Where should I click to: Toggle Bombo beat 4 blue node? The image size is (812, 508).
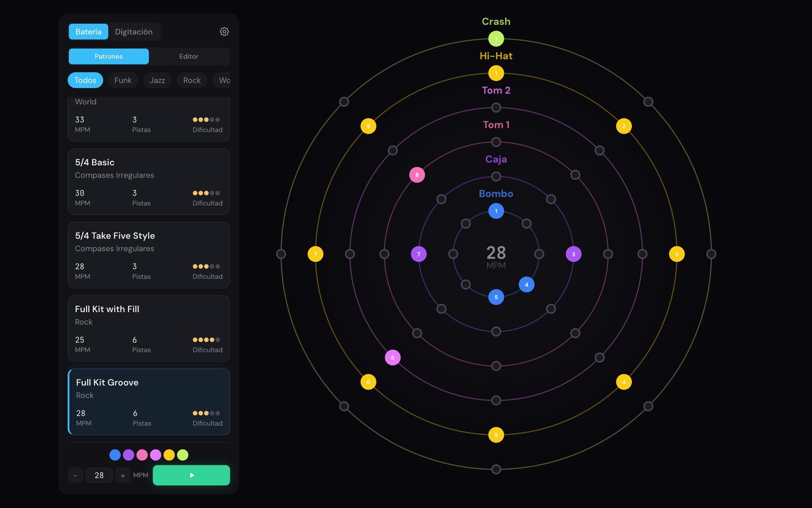click(x=526, y=284)
